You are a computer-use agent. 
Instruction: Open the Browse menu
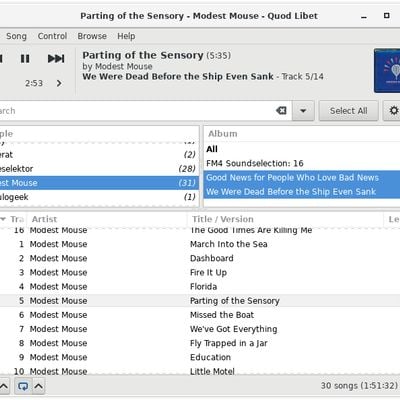92,36
